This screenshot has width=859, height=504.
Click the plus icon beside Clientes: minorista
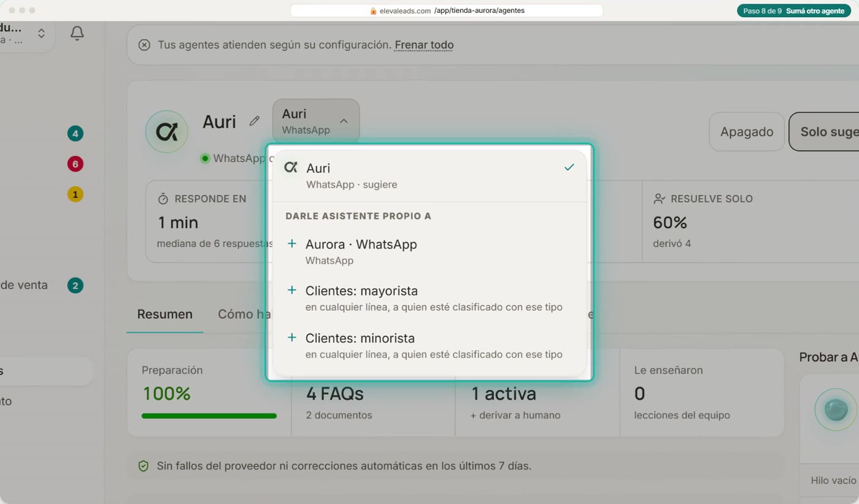point(292,338)
